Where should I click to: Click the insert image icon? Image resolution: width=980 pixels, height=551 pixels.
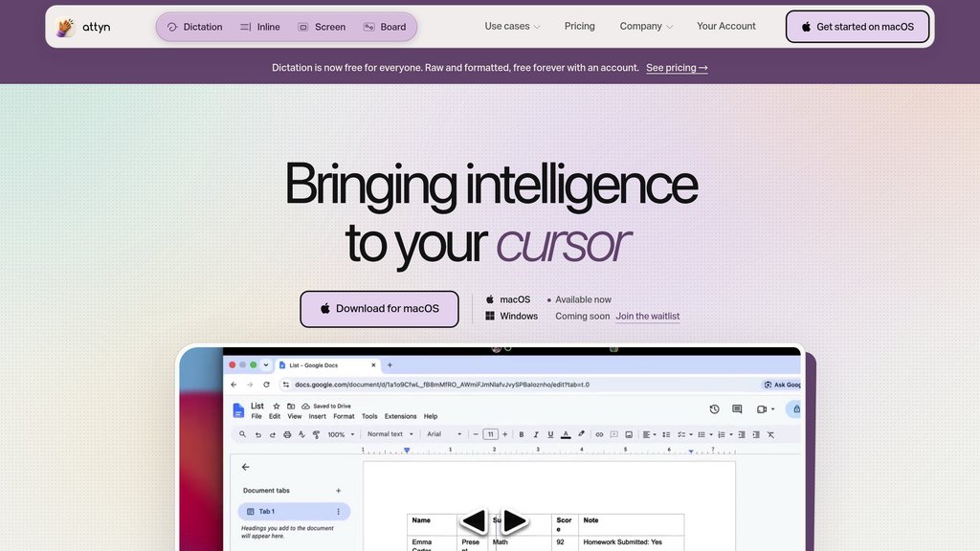[629, 435]
